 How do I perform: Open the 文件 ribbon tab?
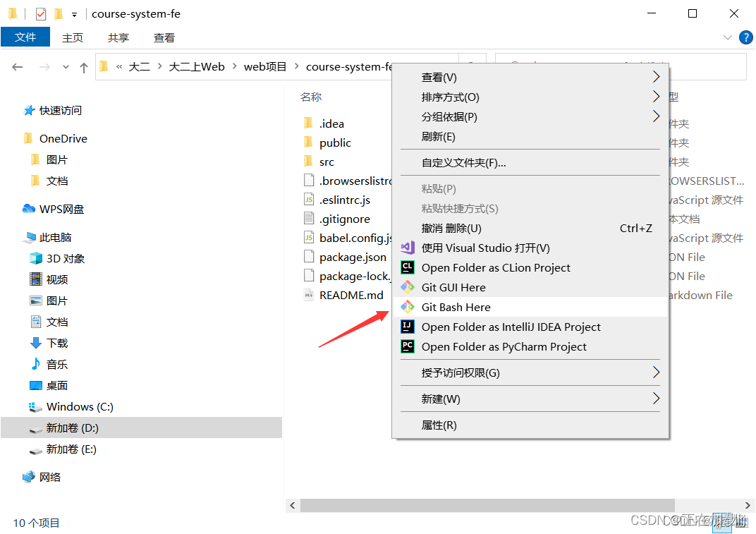[25, 37]
